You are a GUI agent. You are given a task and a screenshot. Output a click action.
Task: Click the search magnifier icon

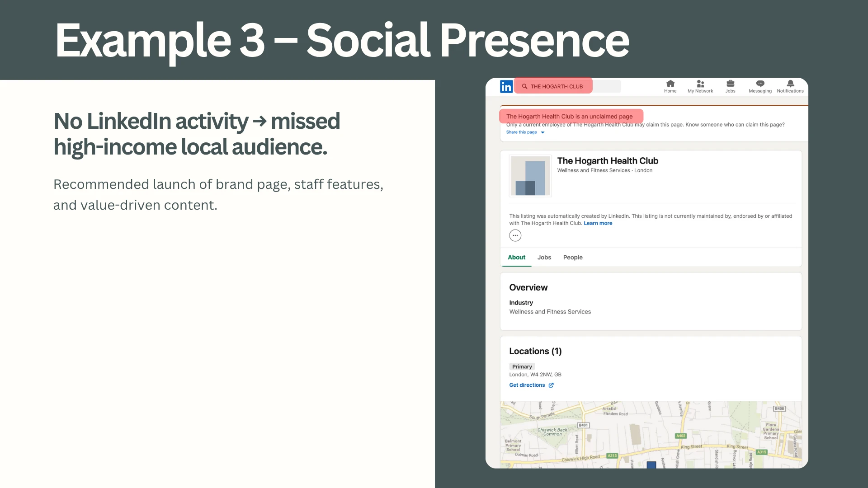click(x=524, y=86)
